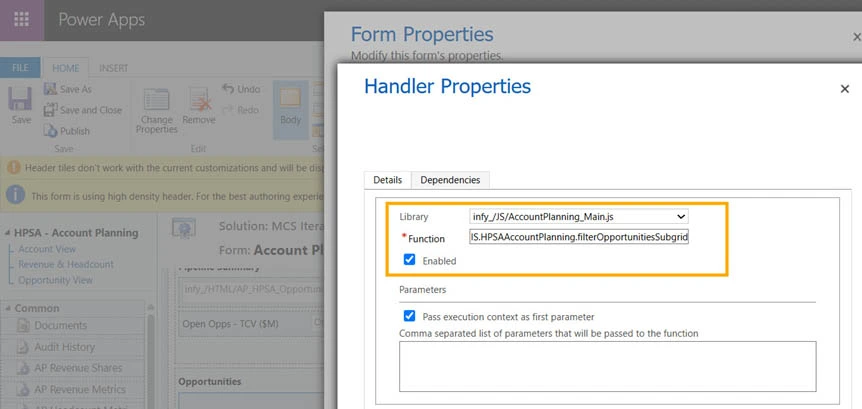This screenshot has width=862, height=409.
Task: Select Account View in the form tree
Action: click(x=47, y=249)
